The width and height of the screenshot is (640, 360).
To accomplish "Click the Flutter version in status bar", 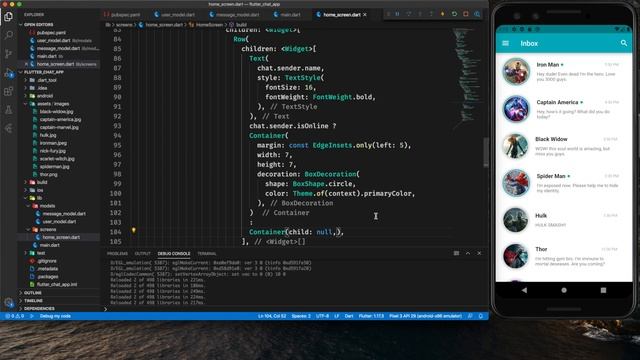I will point(371,316).
